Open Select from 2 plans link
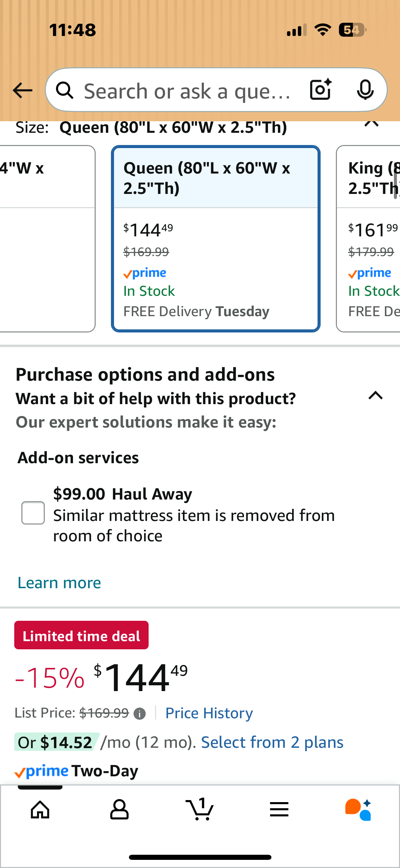The image size is (400, 868). pos(272,742)
